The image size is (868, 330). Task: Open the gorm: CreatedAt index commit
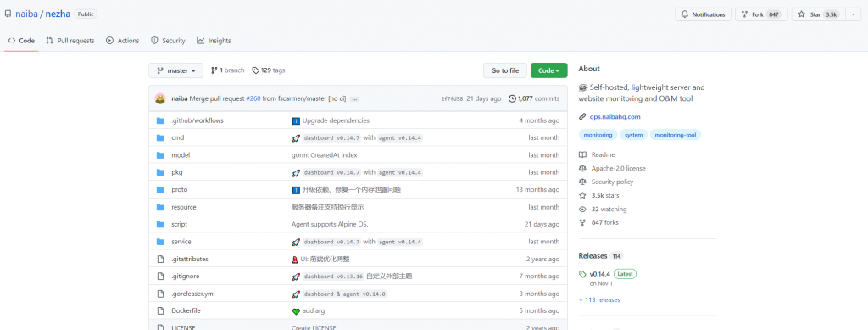(325, 155)
